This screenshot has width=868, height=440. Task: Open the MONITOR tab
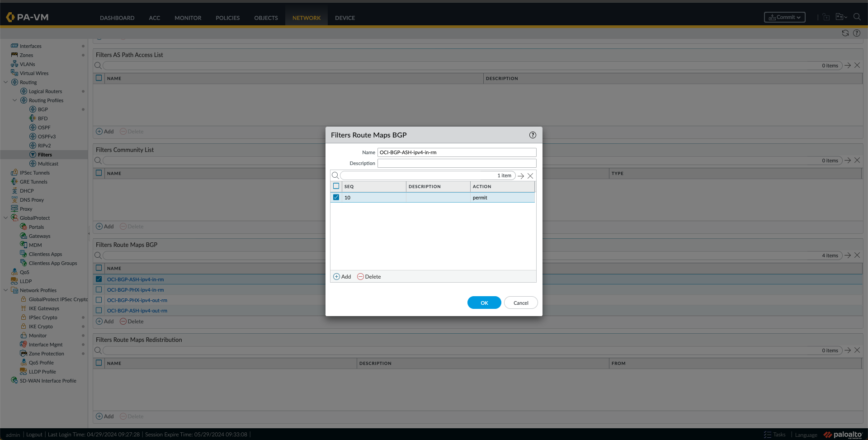point(188,18)
